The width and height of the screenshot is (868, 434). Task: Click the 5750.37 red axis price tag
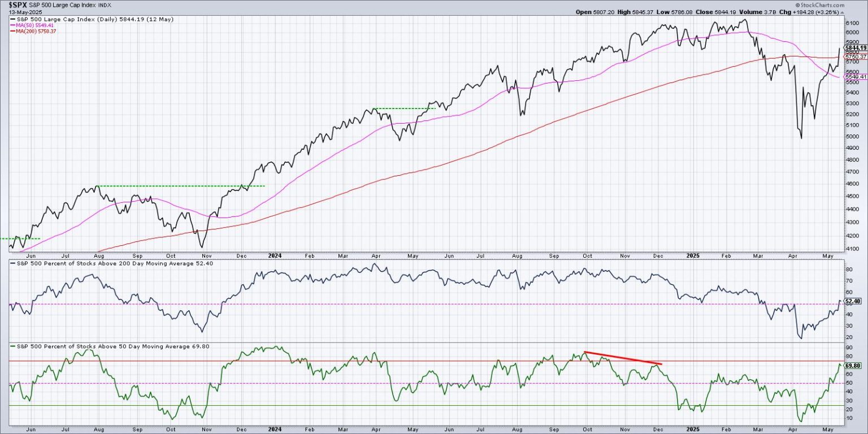pos(856,57)
